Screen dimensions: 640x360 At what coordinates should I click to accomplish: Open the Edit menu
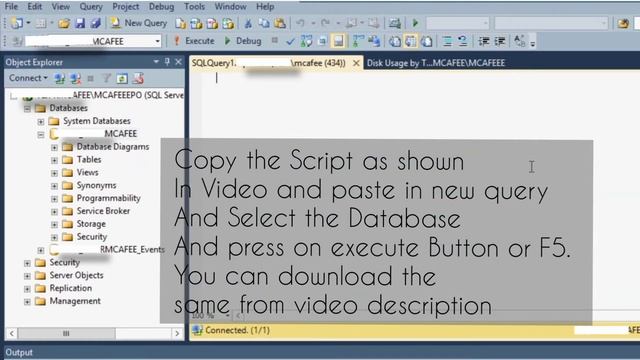tap(35, 7)
